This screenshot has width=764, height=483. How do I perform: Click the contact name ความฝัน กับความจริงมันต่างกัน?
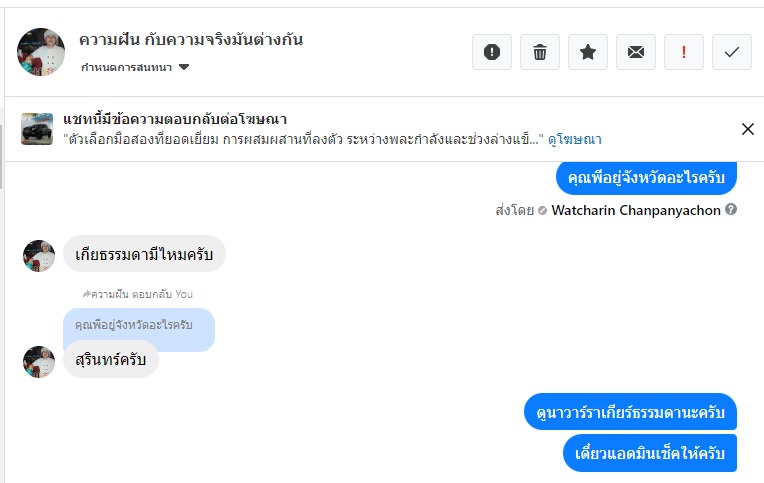tap(191, 40)
